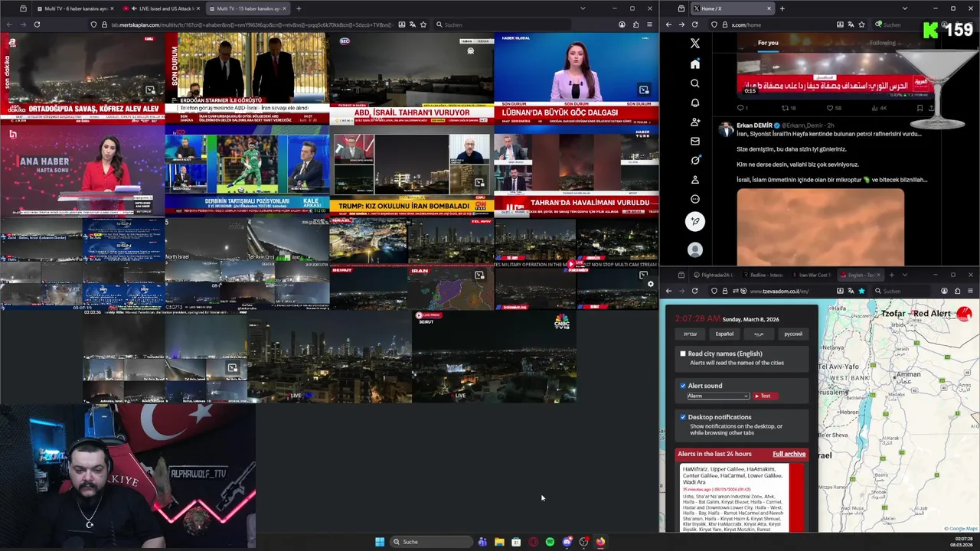Click the X logo in sidebar
This screenshot has width=980, height=551.
(694, 44)
